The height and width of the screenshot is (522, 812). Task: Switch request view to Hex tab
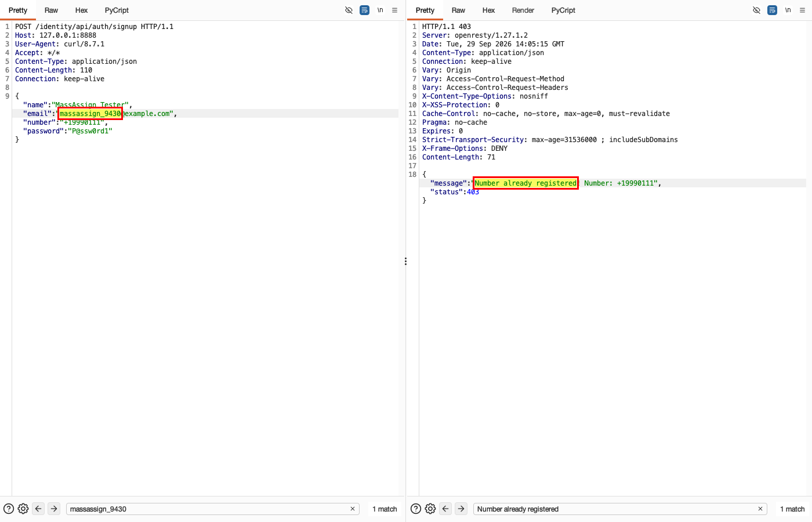coord(81,10)
